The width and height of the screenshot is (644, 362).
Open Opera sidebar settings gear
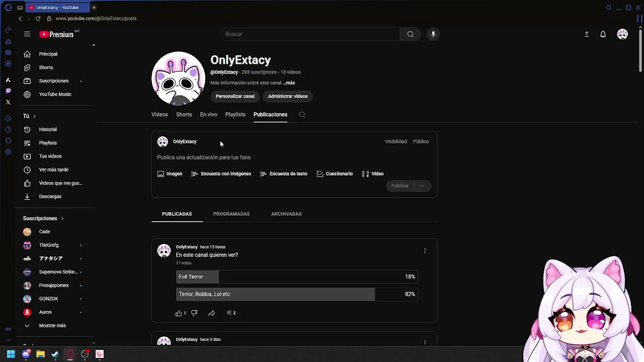tap(8, 152)
